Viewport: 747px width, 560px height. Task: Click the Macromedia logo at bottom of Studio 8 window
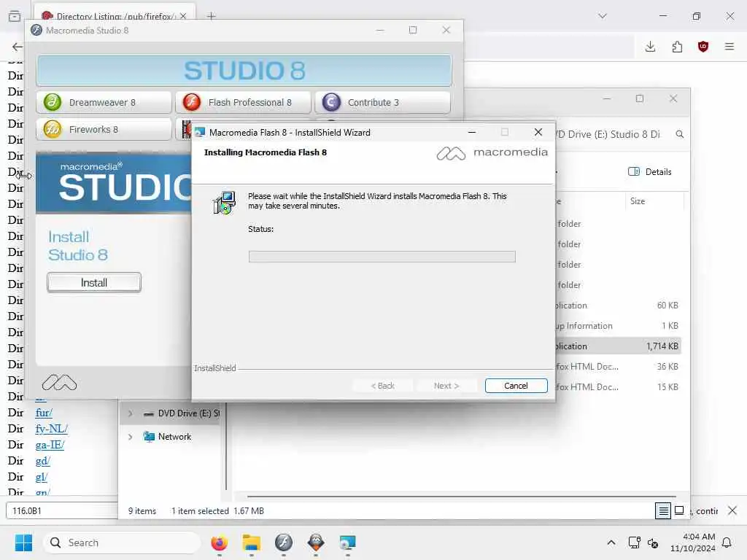[x=59, y=382]
